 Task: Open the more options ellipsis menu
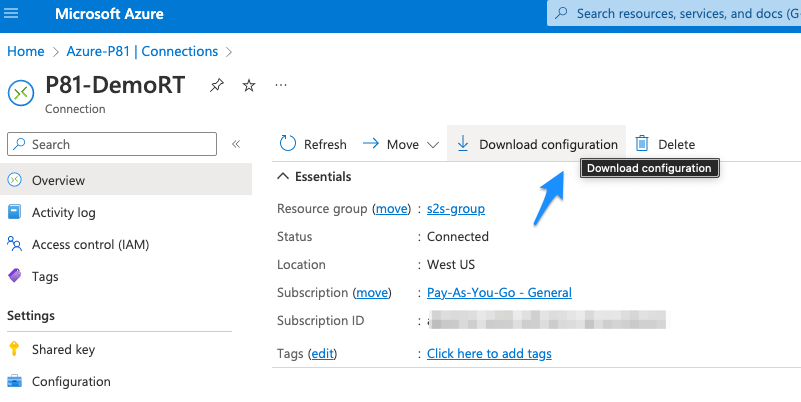tap(281, 85)
